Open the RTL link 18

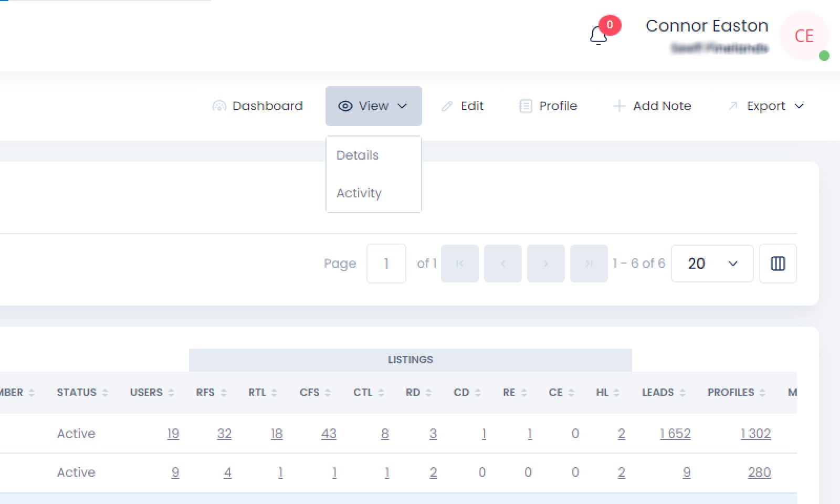(x=277, y=434)
